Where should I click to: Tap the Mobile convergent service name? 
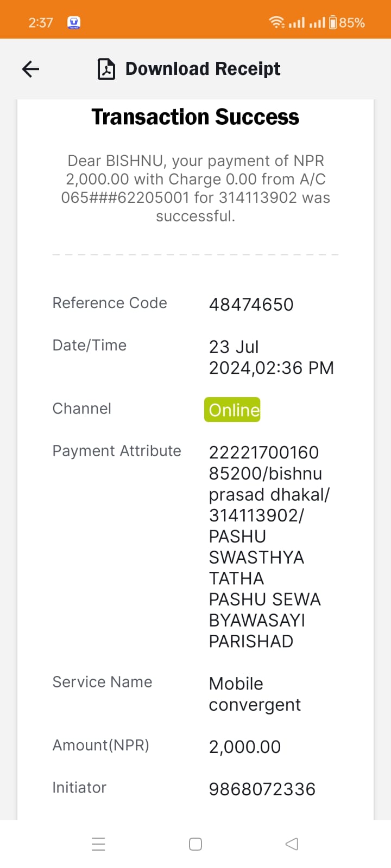pos(255,694)
